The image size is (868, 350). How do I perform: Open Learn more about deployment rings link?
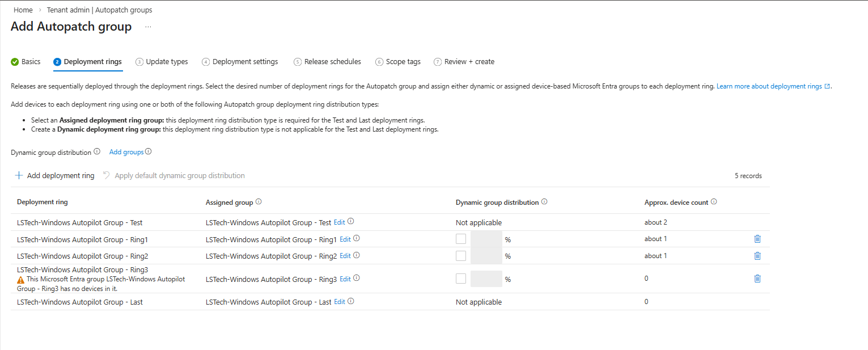tap(773, 86)
